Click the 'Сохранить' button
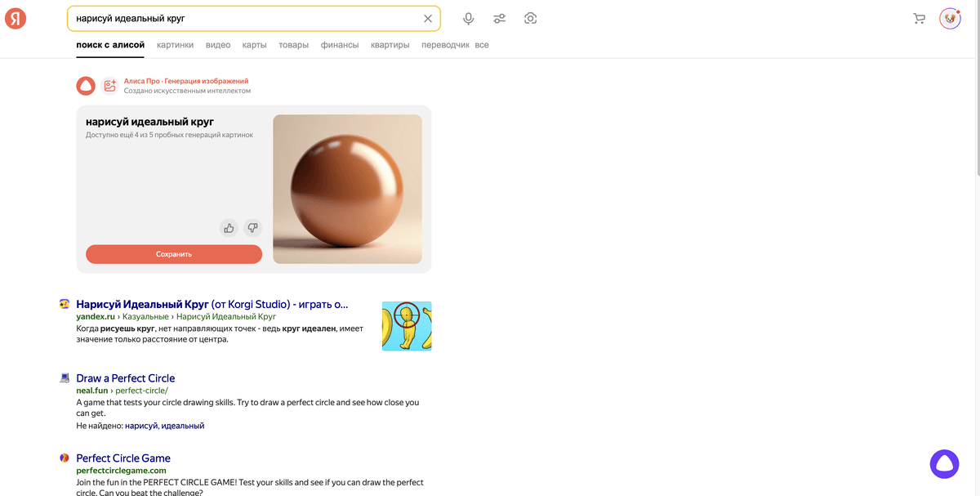This screenshot has height=496, width=980. click(x=174, y=254)
